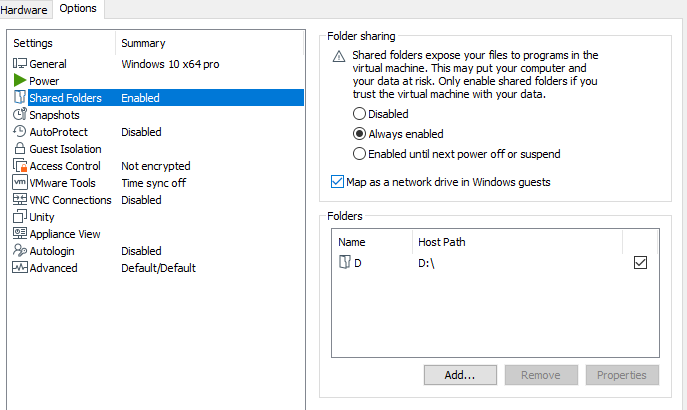Image resolution: width=687 pixels, height=410 pixels.
Task: Click the General settings icon
Action: click(19, 64)
